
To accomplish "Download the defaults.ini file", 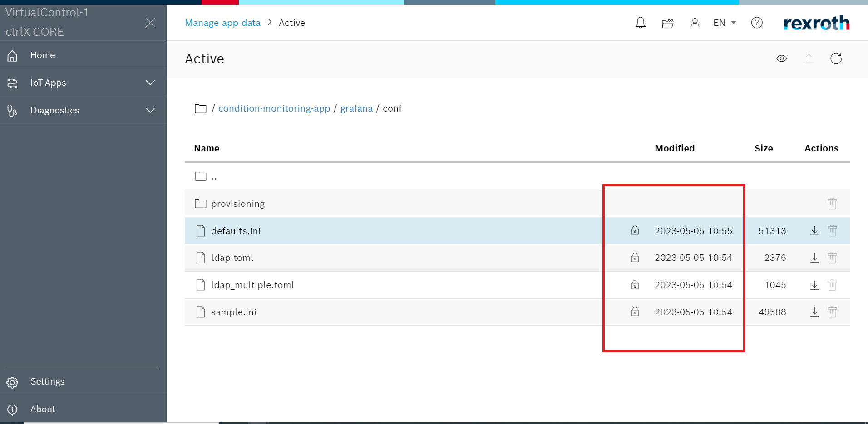I will [x=814, y=231].
